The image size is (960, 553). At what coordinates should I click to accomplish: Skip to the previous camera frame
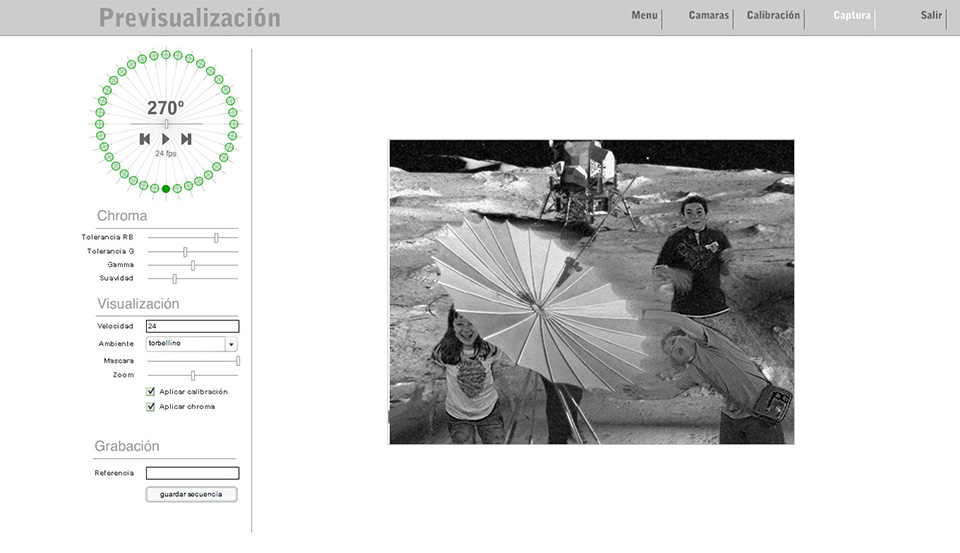[x=145, y=139]
